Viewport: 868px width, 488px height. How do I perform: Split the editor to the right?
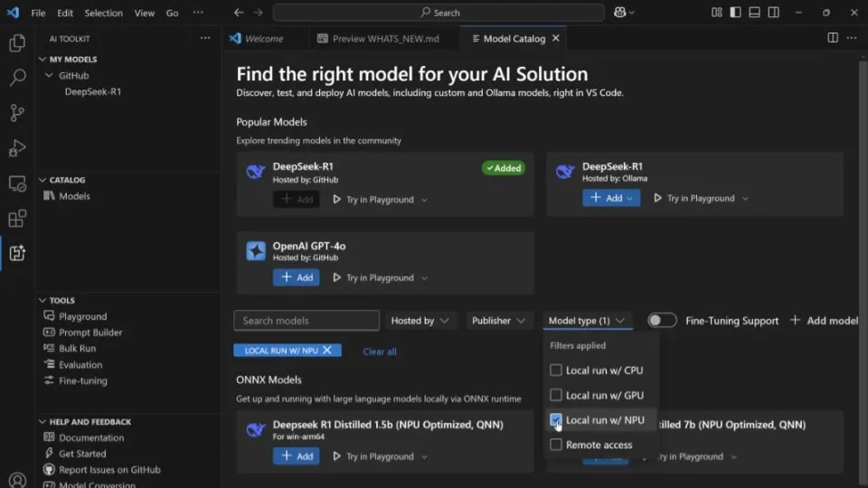click(833, 38)
